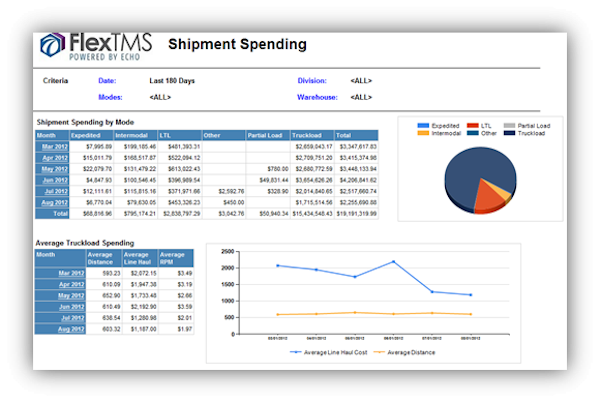The image size is (600, 403).
Task: Open Mar 2012 in Shipment Spending by Mode table
Action: (52, 147)
